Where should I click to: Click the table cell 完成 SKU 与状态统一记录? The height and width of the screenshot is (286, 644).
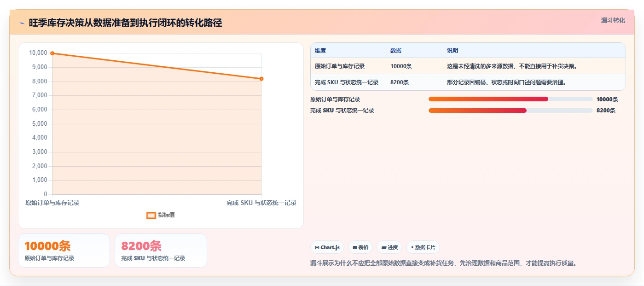(x=347, y=82)
